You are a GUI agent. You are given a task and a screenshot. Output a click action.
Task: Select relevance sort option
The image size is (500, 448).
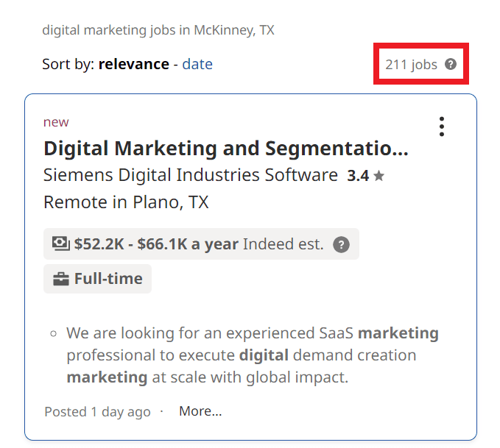(x=133, y=64)
